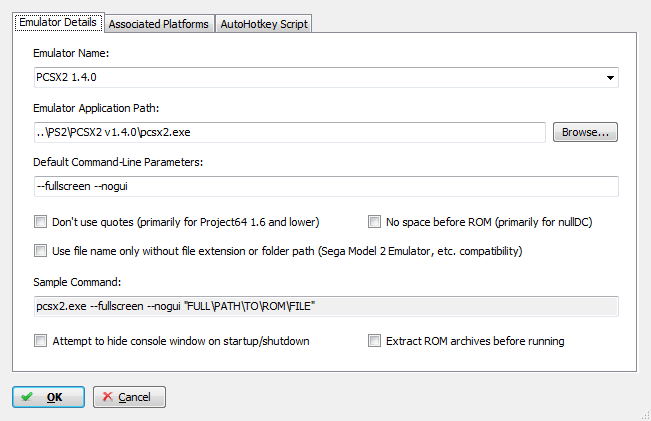The image size is (651, 421).
Task: Enable Don't use quotes checkbox
Action: click(x=41, y=222)
